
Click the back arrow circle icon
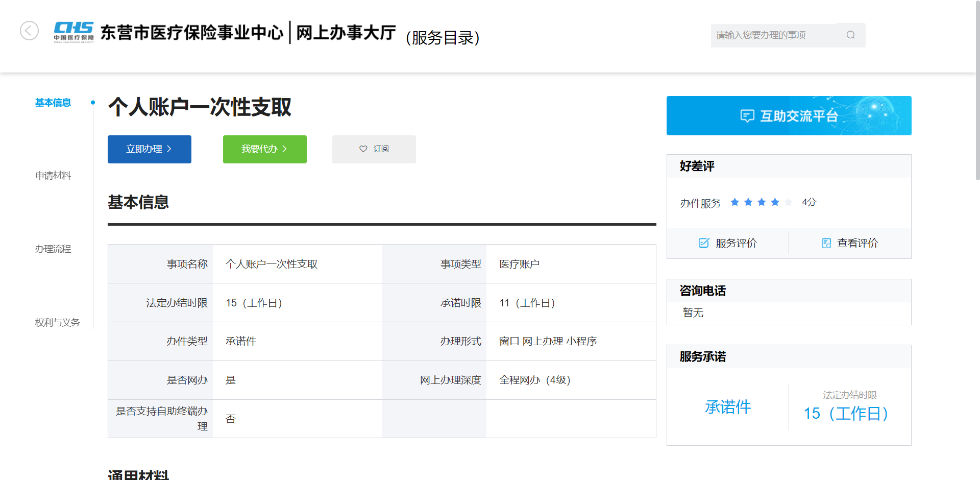coord(29,31)
